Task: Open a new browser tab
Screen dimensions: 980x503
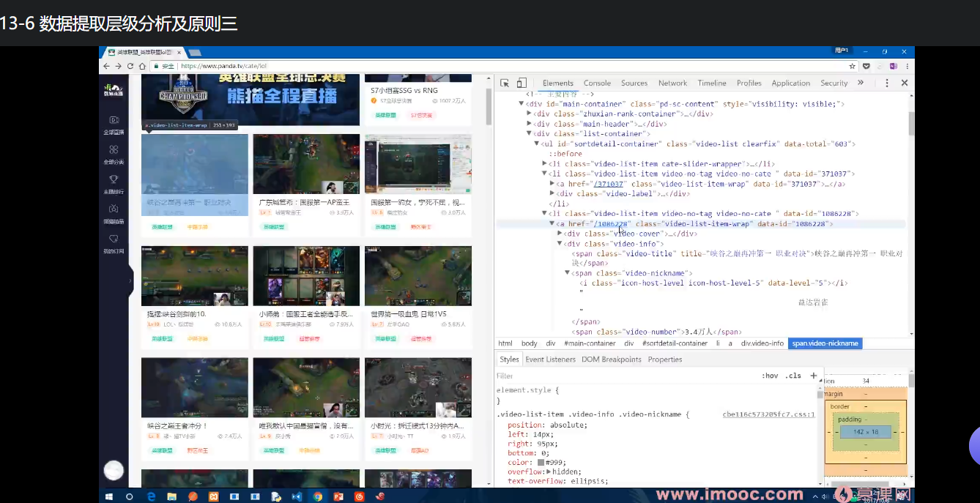Action: click(x=195, y=53)
